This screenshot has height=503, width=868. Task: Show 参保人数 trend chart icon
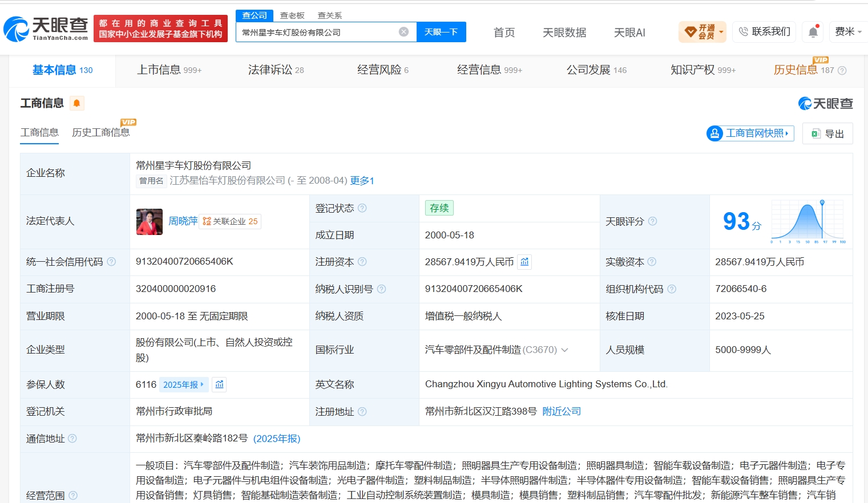(219, 385)
